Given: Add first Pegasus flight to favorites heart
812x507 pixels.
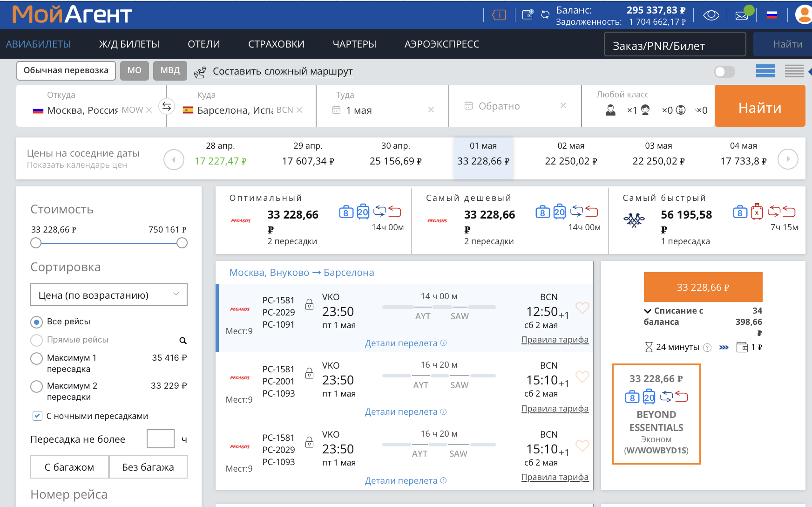Looking at the screenshot, I should point(582,308).
